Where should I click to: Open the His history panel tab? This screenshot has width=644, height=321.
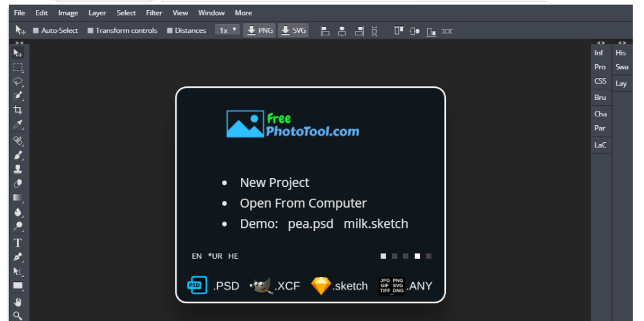tap(622, 53)
